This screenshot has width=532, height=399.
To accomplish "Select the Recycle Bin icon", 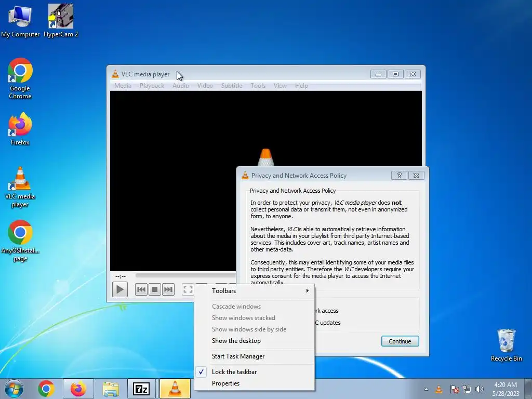I will click(x=506, y=345).
